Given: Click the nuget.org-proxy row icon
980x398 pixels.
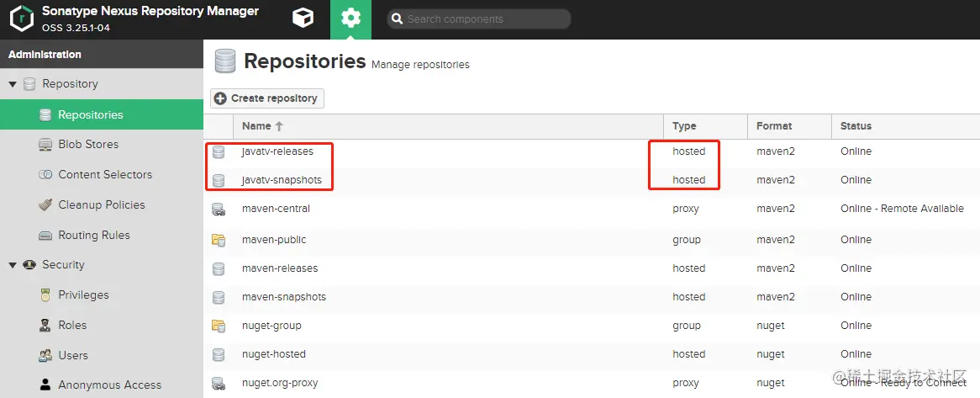Looking at the screenshot, I should click(x=219, y=383).
